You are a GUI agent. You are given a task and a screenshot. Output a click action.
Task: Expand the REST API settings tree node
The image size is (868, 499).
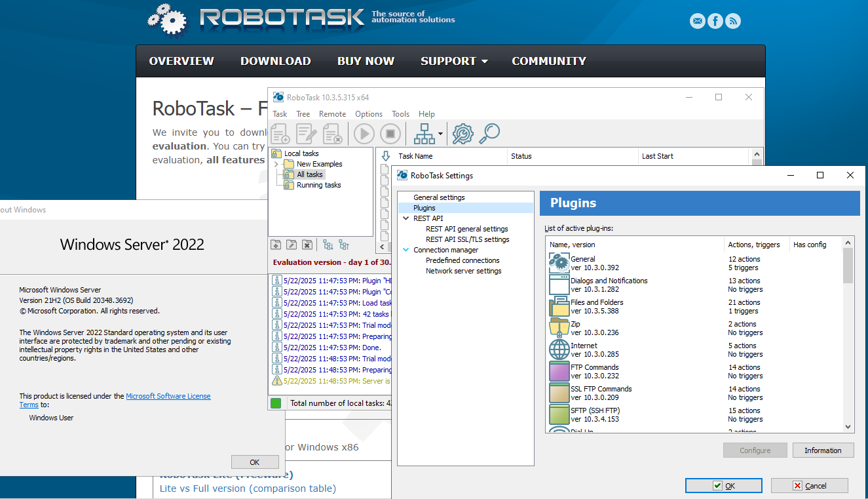coord(407,218)
